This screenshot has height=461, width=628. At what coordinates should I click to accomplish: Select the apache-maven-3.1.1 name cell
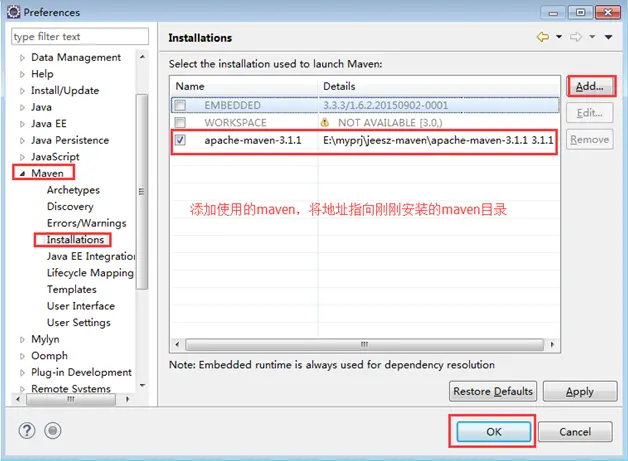click(253, 140)
